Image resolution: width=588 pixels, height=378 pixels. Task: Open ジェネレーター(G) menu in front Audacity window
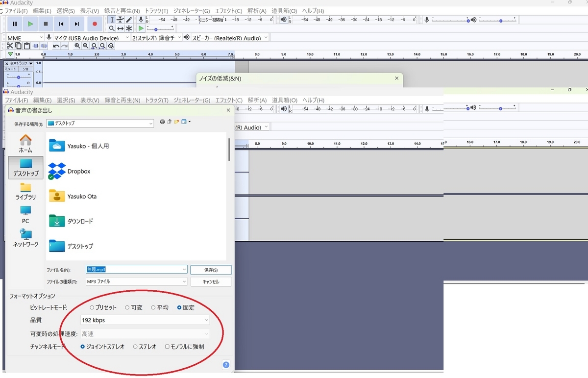192,100
